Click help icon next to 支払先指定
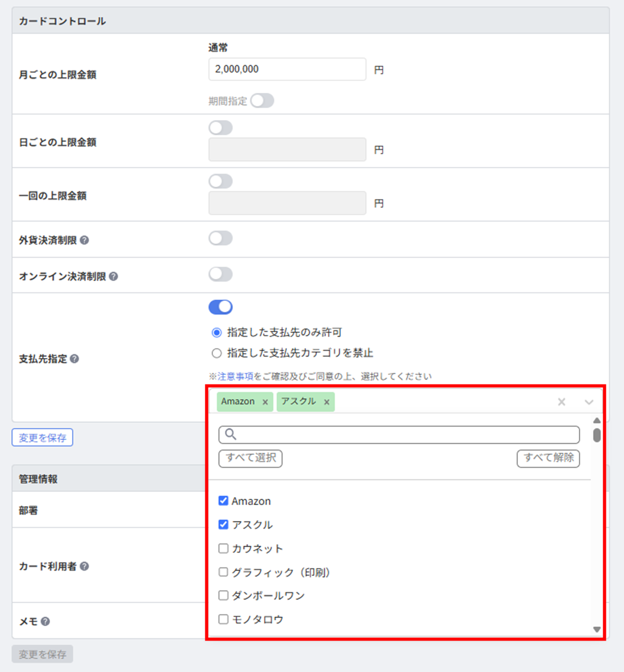This screenshot has height=672, width=624. pos(75,359)
